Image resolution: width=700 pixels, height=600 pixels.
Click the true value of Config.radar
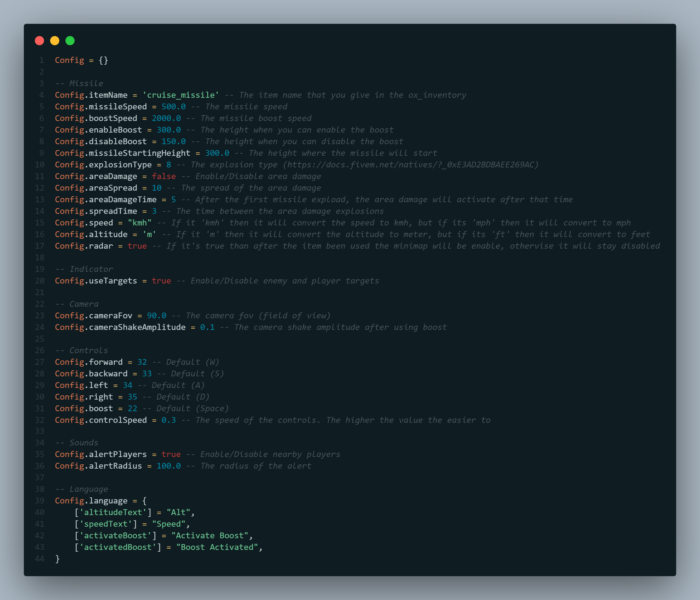coord(137,246)
